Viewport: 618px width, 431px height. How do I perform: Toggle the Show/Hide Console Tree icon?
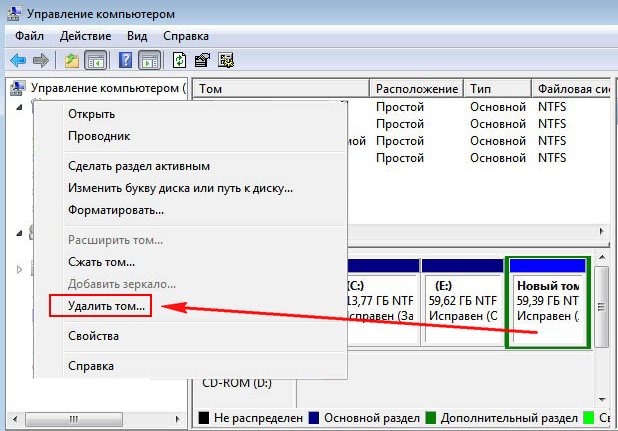pos(96,60)
